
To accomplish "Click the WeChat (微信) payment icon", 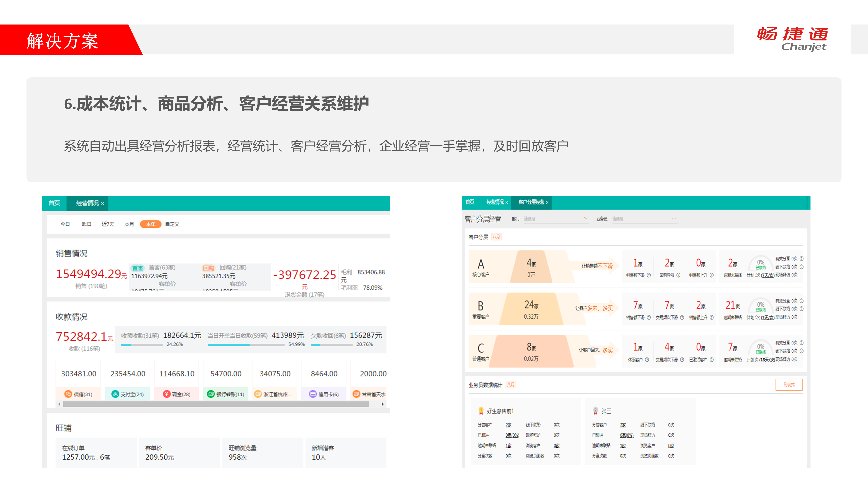I will [x=68, y=394].
